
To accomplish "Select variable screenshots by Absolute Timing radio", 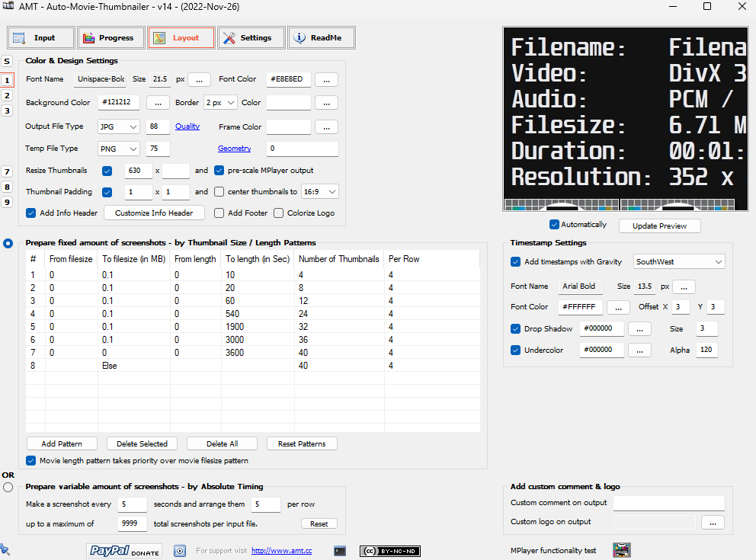I will (8, 487).
